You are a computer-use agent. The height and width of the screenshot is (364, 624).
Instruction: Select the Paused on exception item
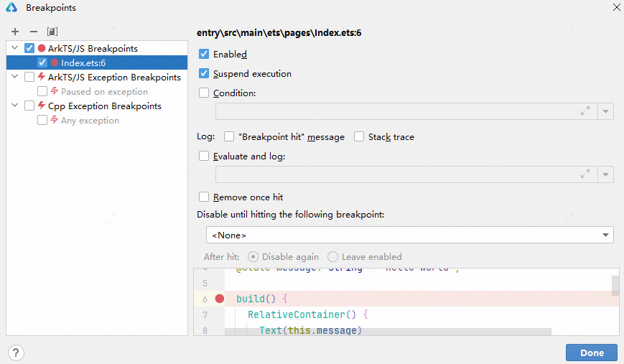[104, 92]
